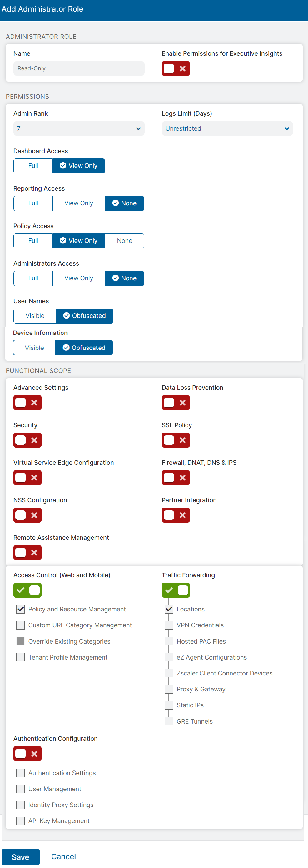The width and height of the screenshot is (308, 868).
Task: Toggle Enable Permissions for Executive Insights switch
Action: coord(175,68)
